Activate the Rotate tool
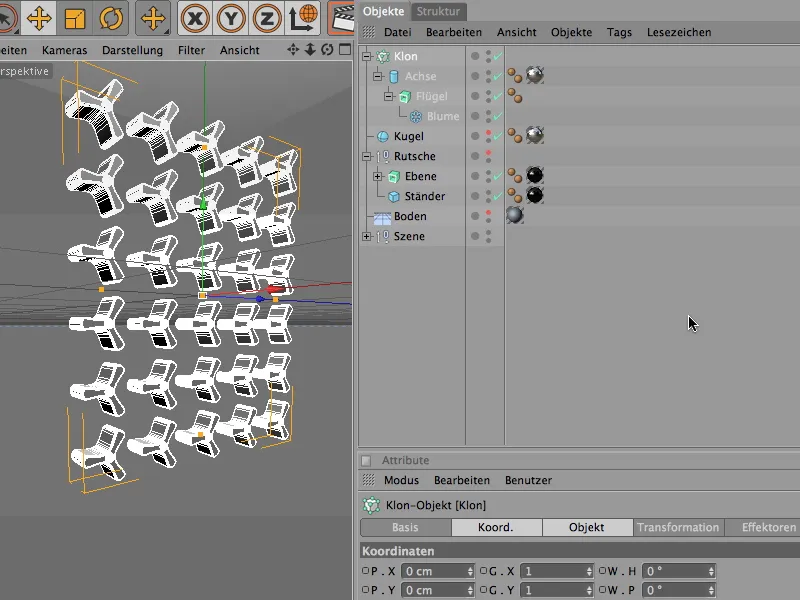 (110, 17)
